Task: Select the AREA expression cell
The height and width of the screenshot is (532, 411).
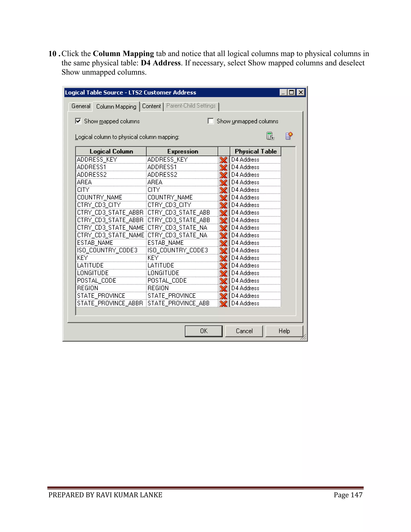Action: (182, 182)
